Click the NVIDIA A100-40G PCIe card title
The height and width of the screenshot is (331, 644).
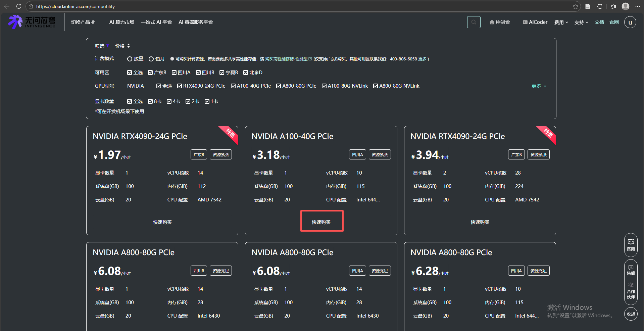coord(292,136)
